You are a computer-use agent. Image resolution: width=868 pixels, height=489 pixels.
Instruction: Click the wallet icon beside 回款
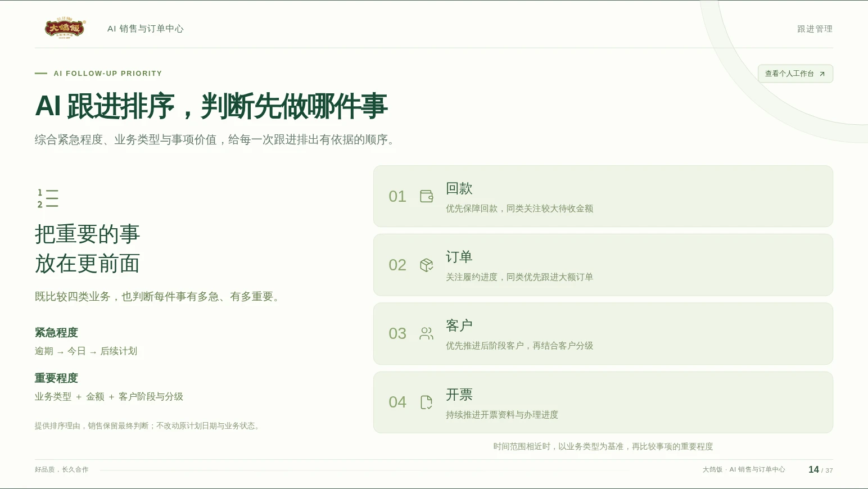427,196
